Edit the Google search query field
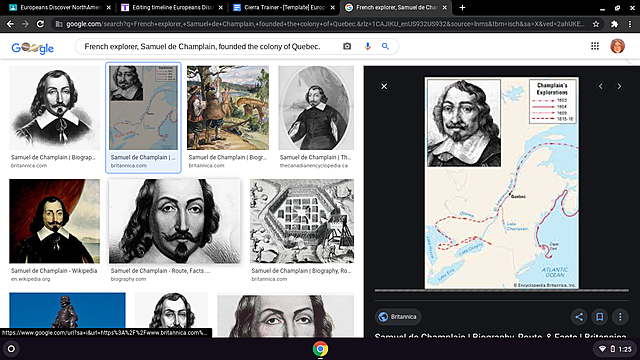This screenshot has height=360, width=640. coord(202,47)
